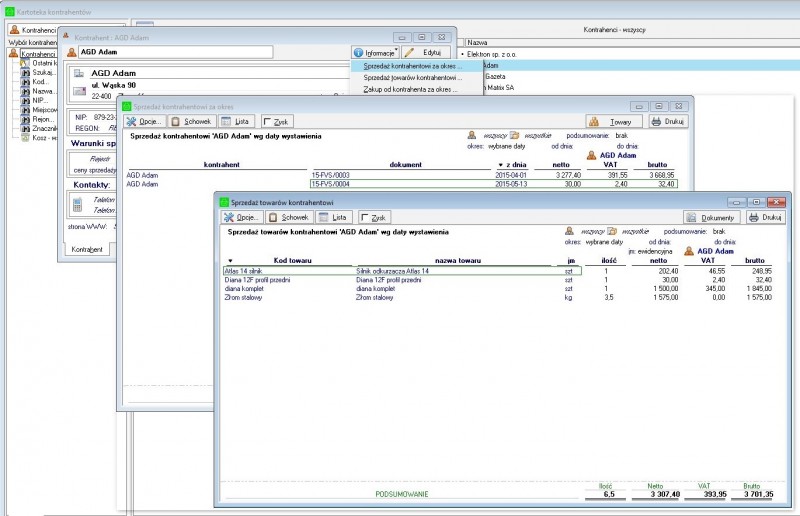Screen dimensions: 800x516
Task: Click the dokument column header
Action: (x=405, y=164)
